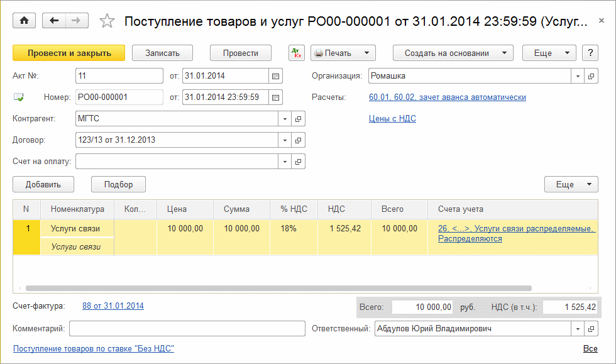Click the posted-document status icon near Номер
This screenshot has height=364, width=616.
[18, 97]
